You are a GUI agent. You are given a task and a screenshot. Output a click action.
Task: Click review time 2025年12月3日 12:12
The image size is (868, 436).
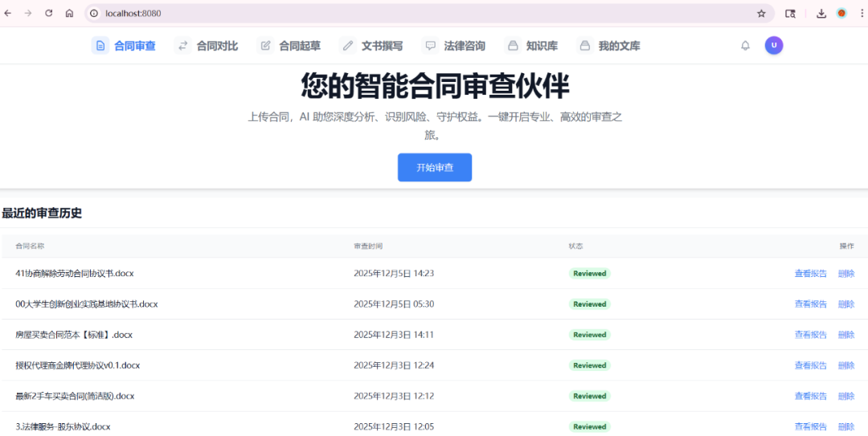(x=394, y=396)
